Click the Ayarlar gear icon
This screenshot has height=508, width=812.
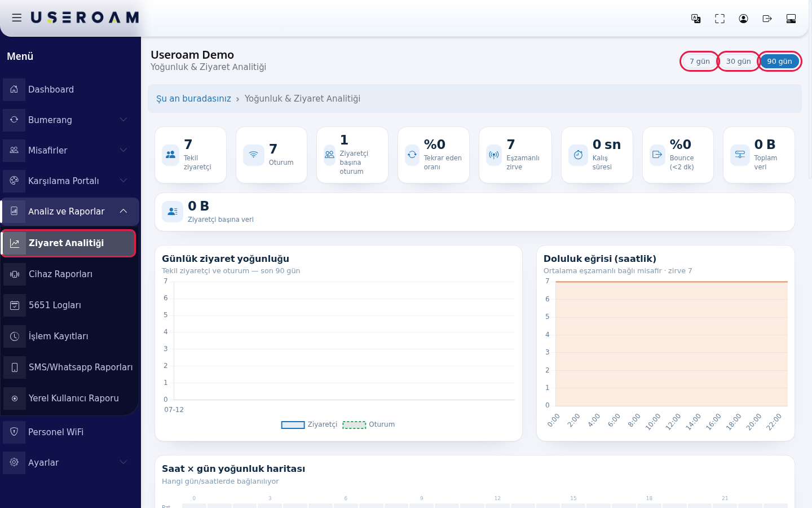[14, 462]
